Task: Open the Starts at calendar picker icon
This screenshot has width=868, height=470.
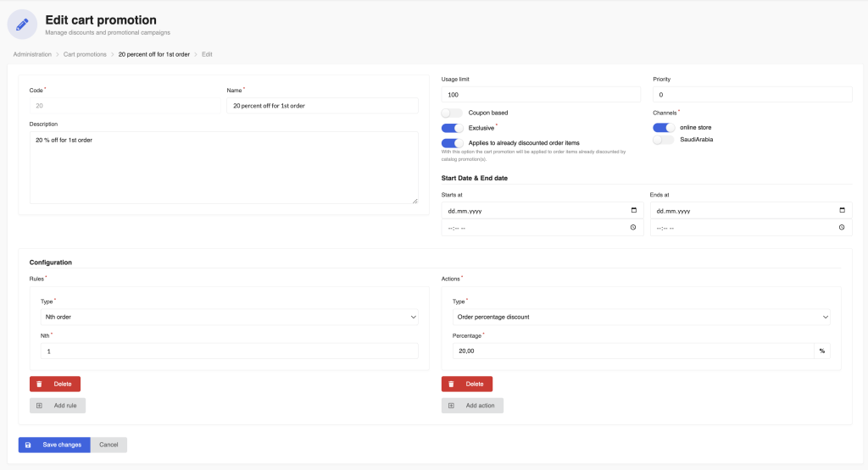Action: (634, 210)
